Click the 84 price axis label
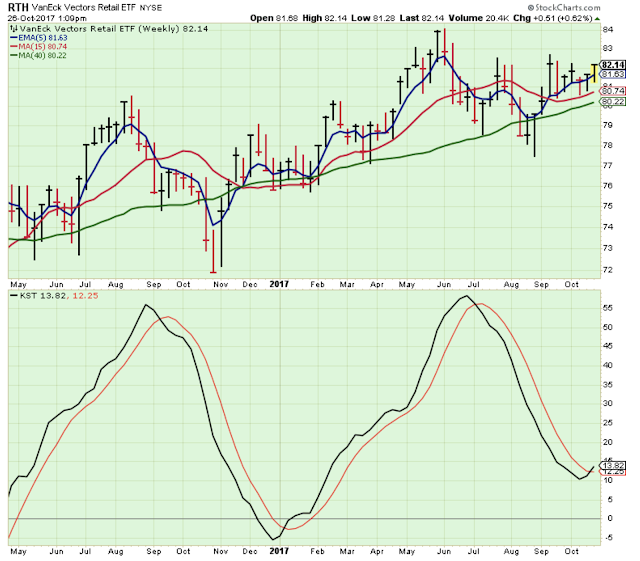The height and width of the screenshot is (561, 640). click(x=608, y=29)
